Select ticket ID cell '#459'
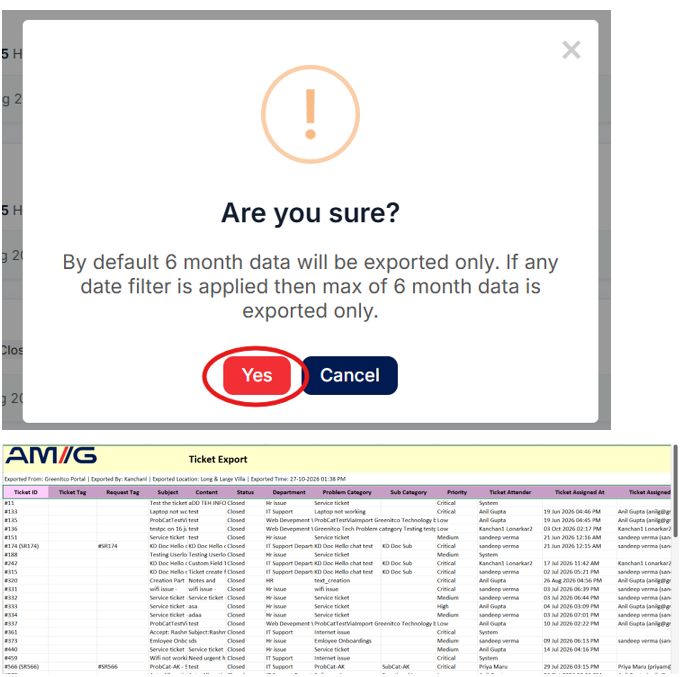 pyautogui.click(x=26, y=658)
